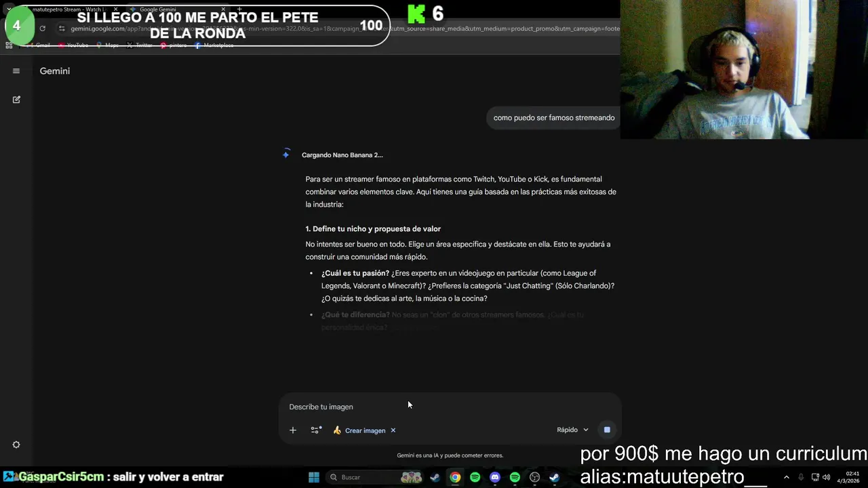Open Gemini settings gear in sidebar
The image size is (868, 488).
[x=16, y=445]
